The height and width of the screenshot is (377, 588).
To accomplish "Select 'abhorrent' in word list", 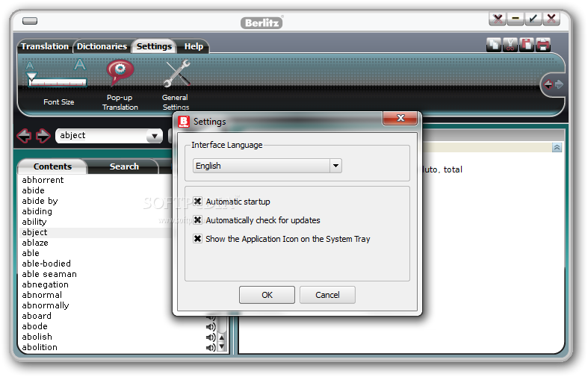I will click(x=43, y=180).
